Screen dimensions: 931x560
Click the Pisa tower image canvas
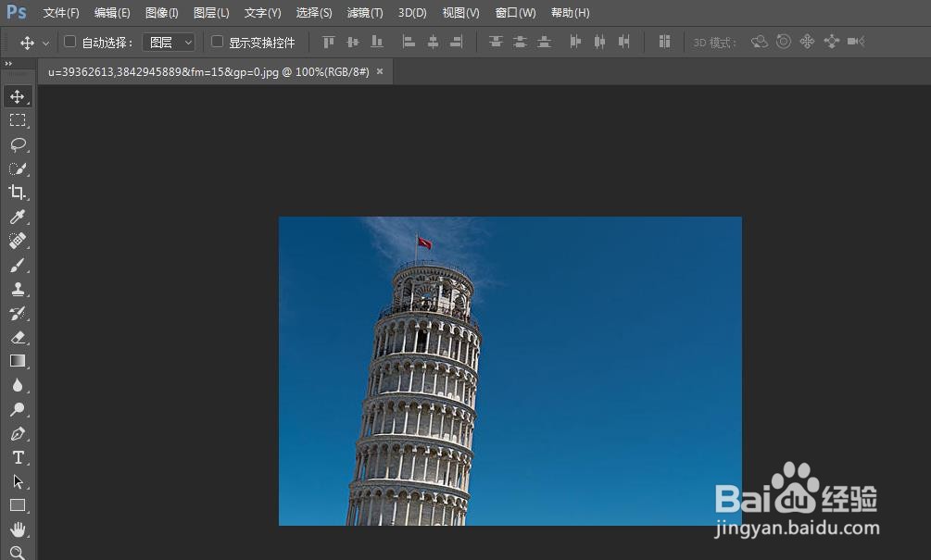coord(510,371)
